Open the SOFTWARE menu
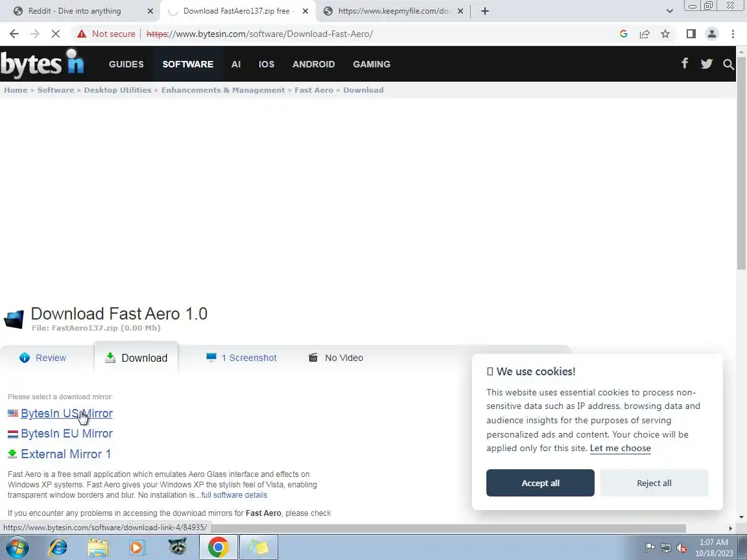Viewport: 747px width, 560px height. pyautogui.click(x=187, y=64)
